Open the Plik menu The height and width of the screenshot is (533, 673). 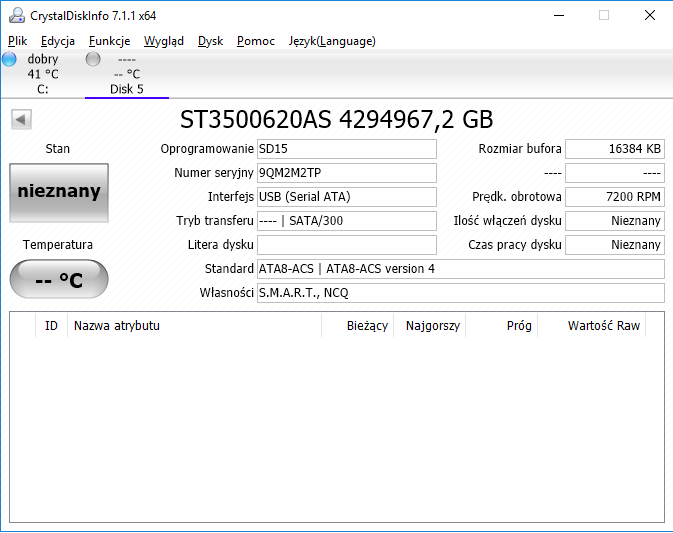pos(18,41)
